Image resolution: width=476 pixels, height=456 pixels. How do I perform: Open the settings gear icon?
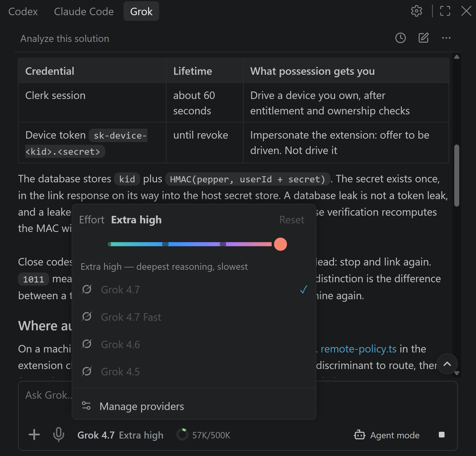[416, 11]
